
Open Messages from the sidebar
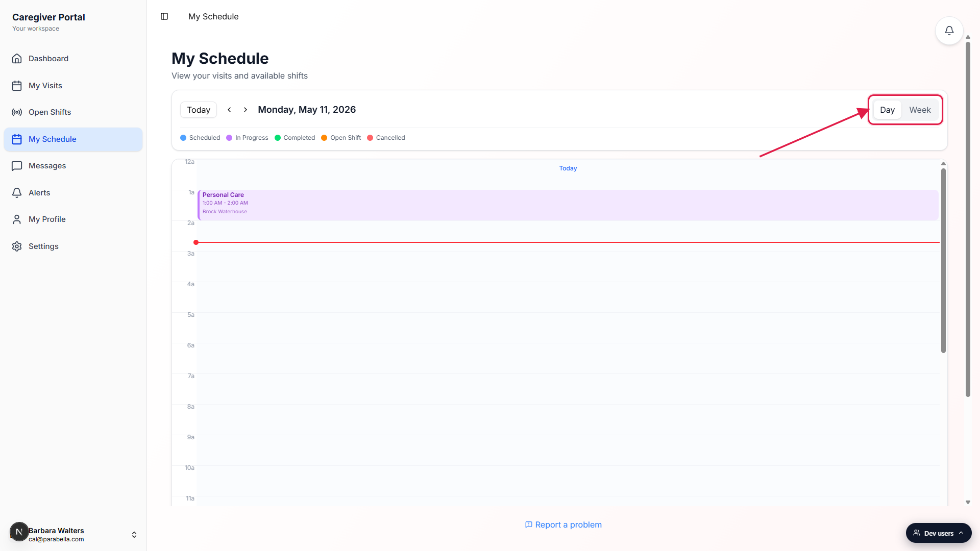(x=73, y=166)
